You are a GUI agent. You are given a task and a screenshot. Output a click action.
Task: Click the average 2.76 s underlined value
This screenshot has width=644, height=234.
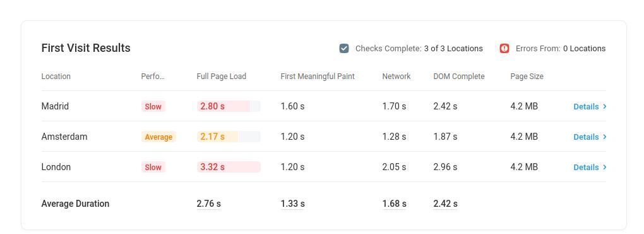208,204
